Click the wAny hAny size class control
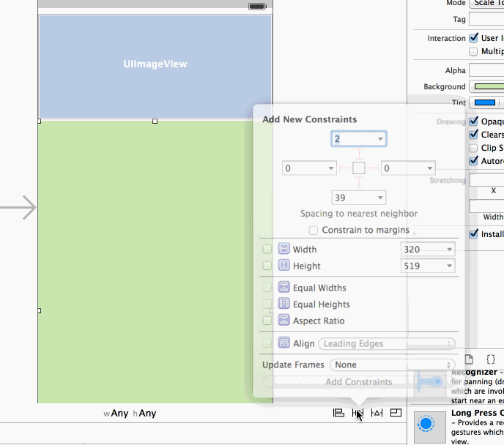504x445 pixels. pos(130,414)
